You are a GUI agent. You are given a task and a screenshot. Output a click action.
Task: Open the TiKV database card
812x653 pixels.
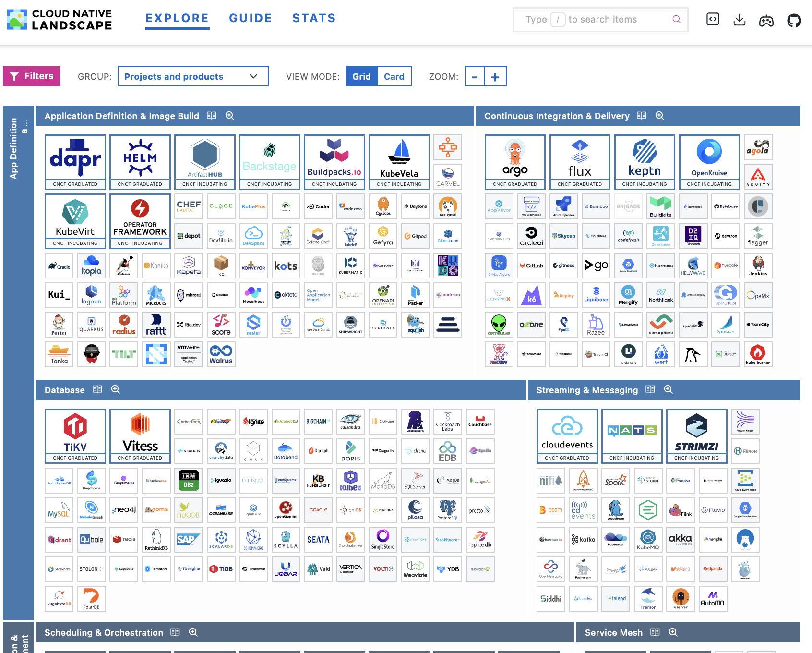tap(75, 436)
